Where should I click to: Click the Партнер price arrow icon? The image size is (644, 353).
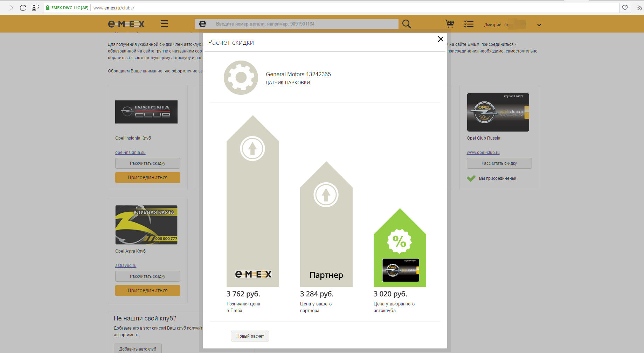tap(326, 195)
